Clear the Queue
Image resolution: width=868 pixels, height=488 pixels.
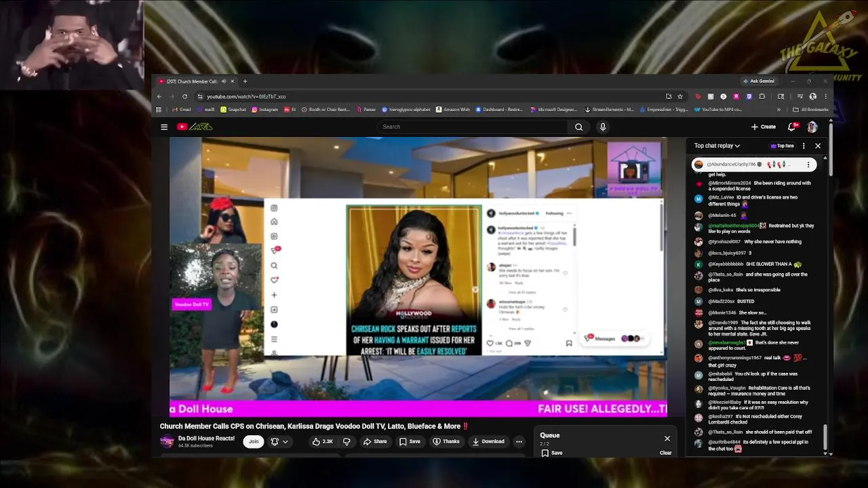666,453
